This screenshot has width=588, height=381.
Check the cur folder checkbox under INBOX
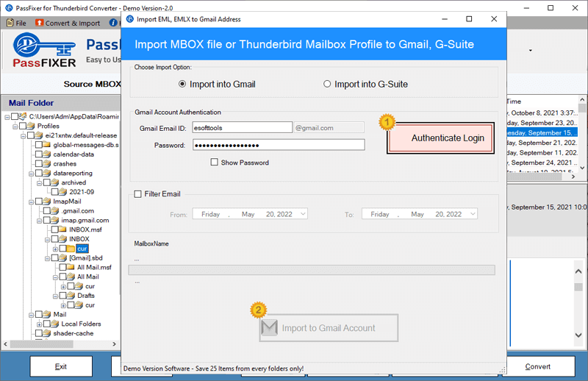[x=62, y=249]
